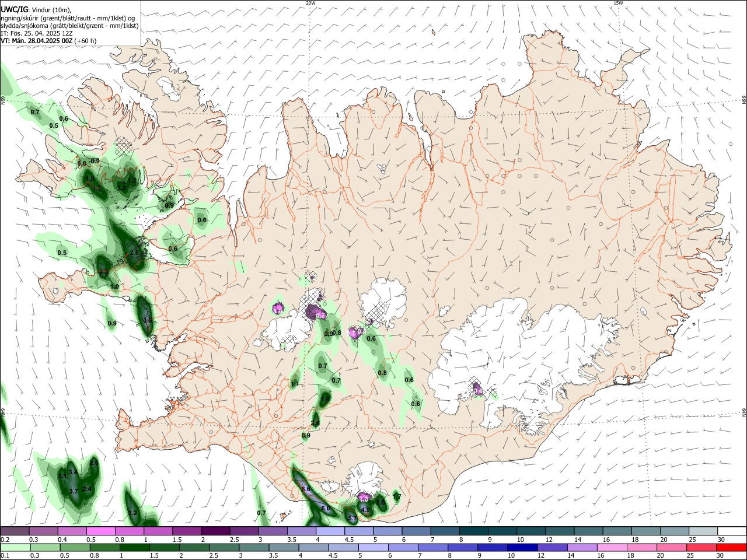Click the '64N' latitude label on right edge
Image resolution: width=747 pixels, height=560 pixels.
(744, 412)
